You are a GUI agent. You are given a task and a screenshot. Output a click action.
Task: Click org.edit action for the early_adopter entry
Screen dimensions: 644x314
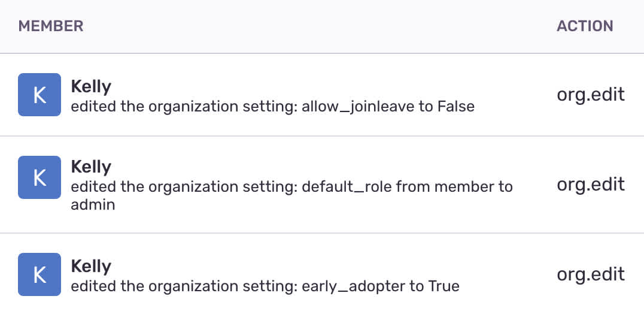coord(591,274)
